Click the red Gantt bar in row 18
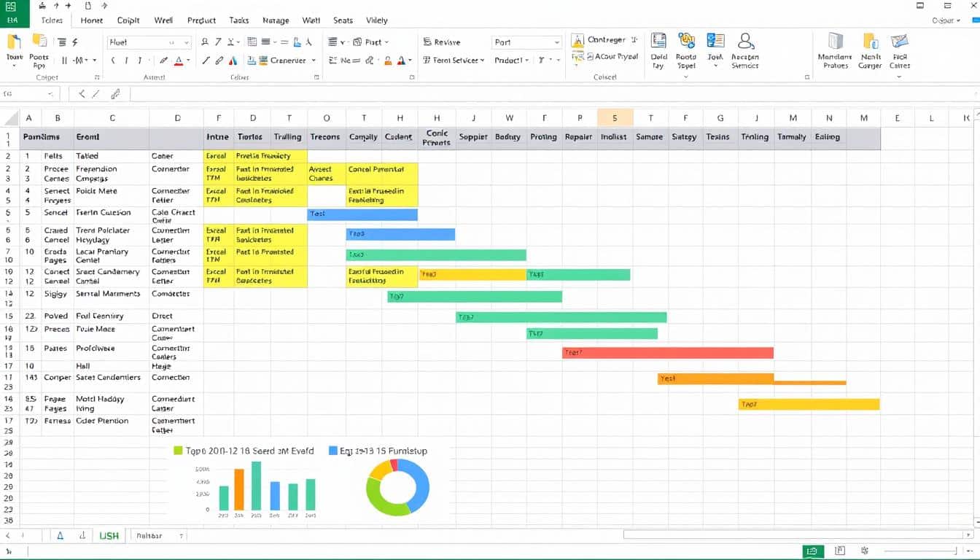The width and height of the screenshot is (980, 560). 667,353
